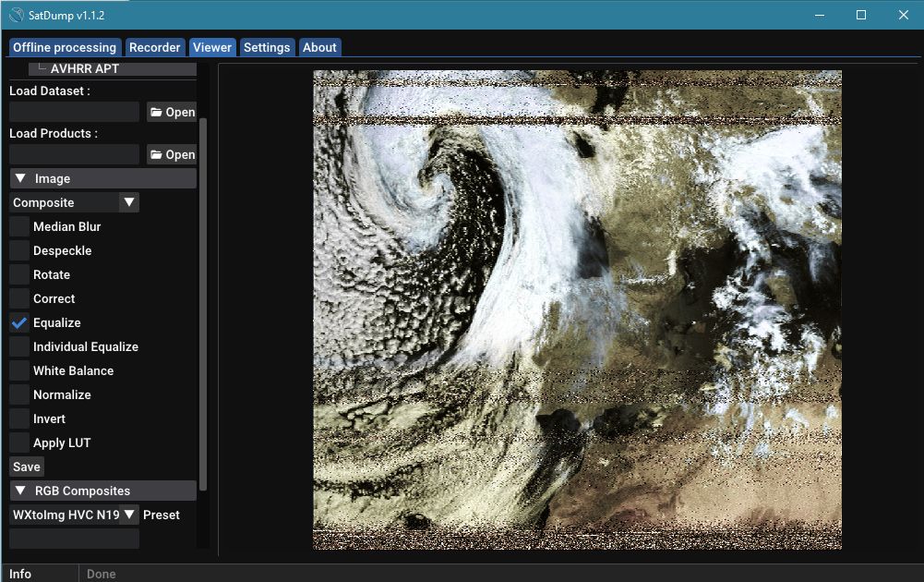Toggle the White Balance checkbox

click(19, 370)
